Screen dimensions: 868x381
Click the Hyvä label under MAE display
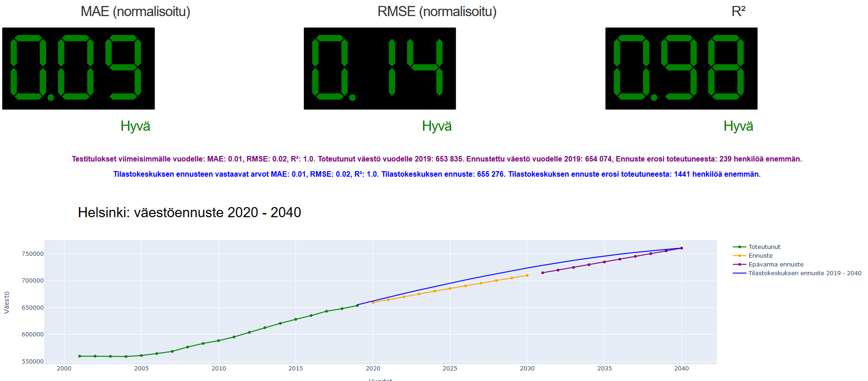135,126
